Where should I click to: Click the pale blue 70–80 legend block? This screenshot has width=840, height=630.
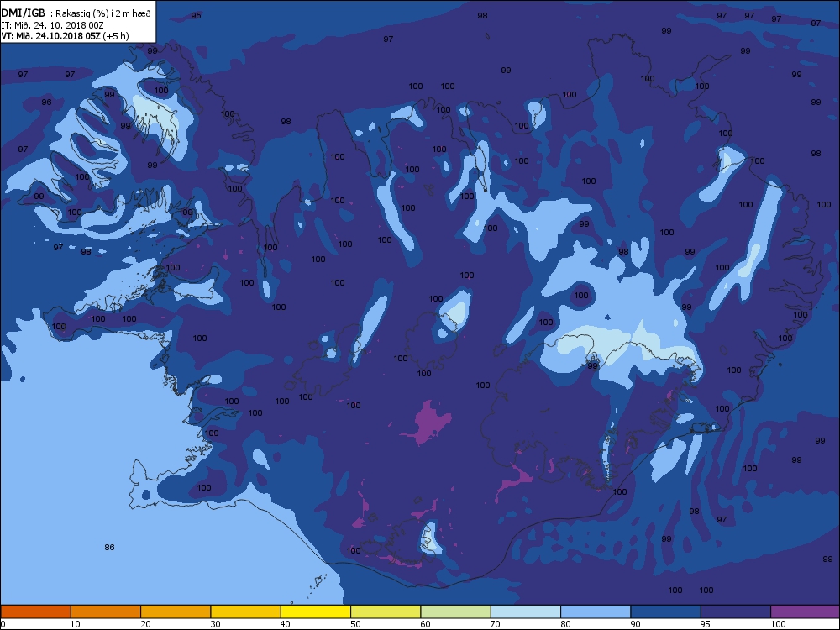[526, 612]
